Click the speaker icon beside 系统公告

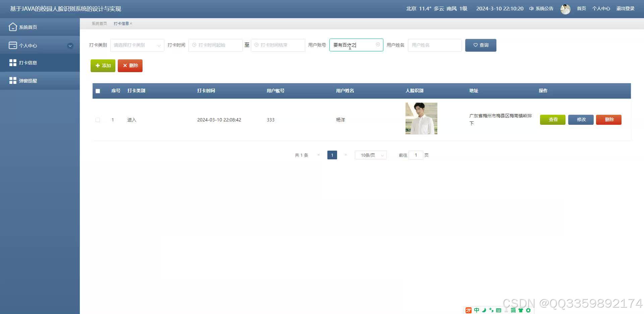531,9
